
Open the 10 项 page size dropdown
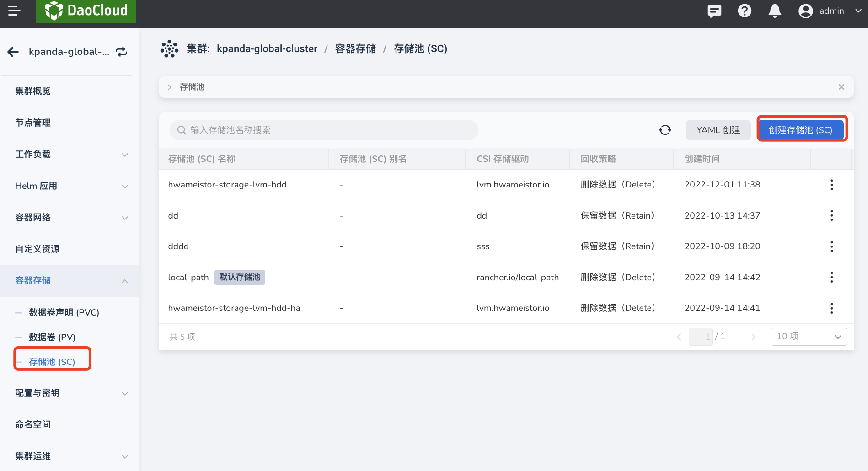809,337
